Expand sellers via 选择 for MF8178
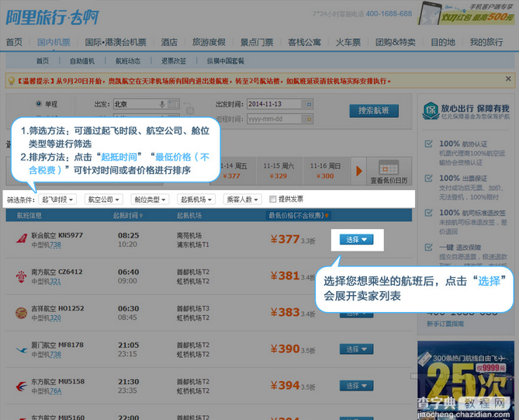 click(x=357, y=349)
